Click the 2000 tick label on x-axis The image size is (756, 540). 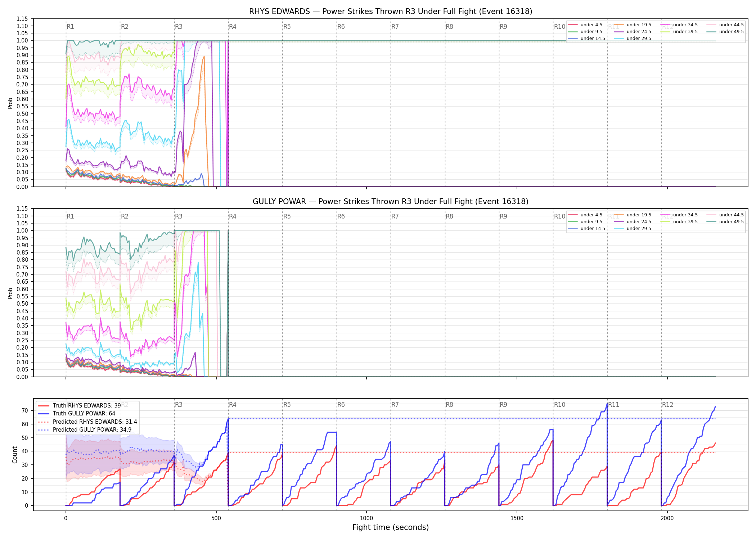[667, 518]
